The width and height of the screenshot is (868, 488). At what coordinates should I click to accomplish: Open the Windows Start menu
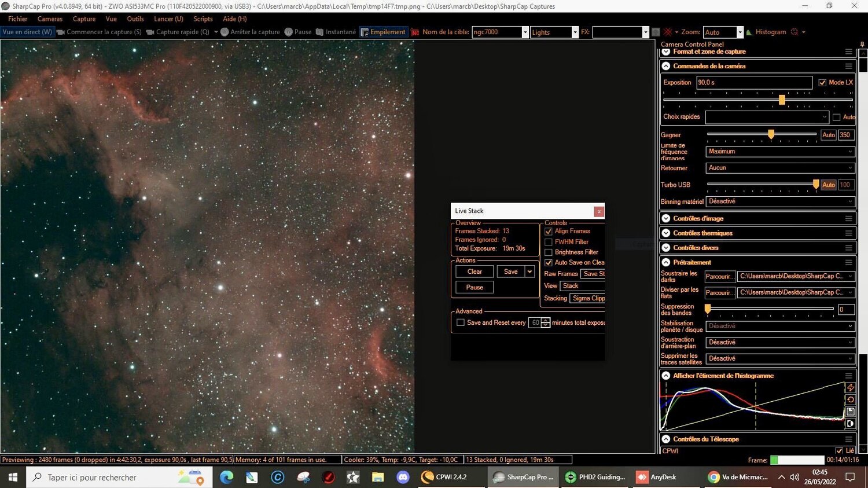click(13, 477)
